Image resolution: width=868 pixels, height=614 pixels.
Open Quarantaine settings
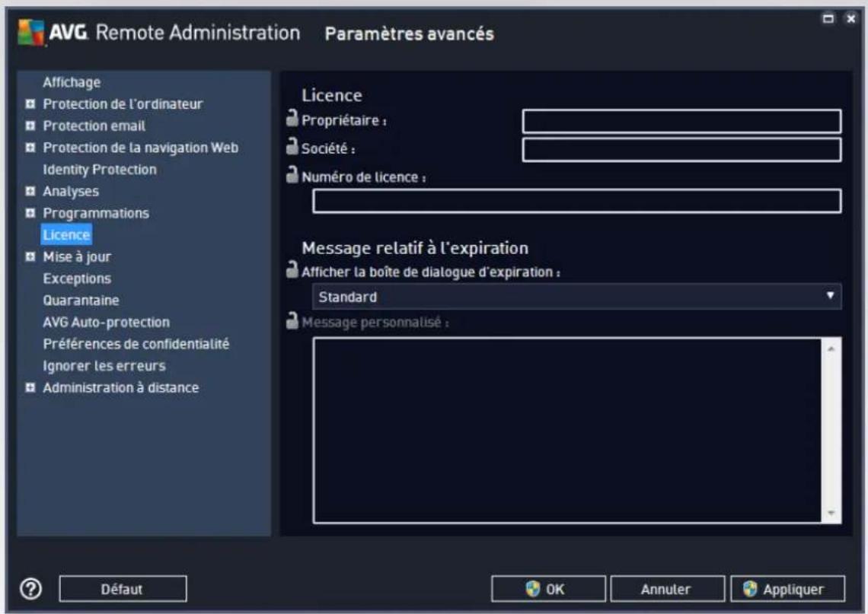point(81,301)
